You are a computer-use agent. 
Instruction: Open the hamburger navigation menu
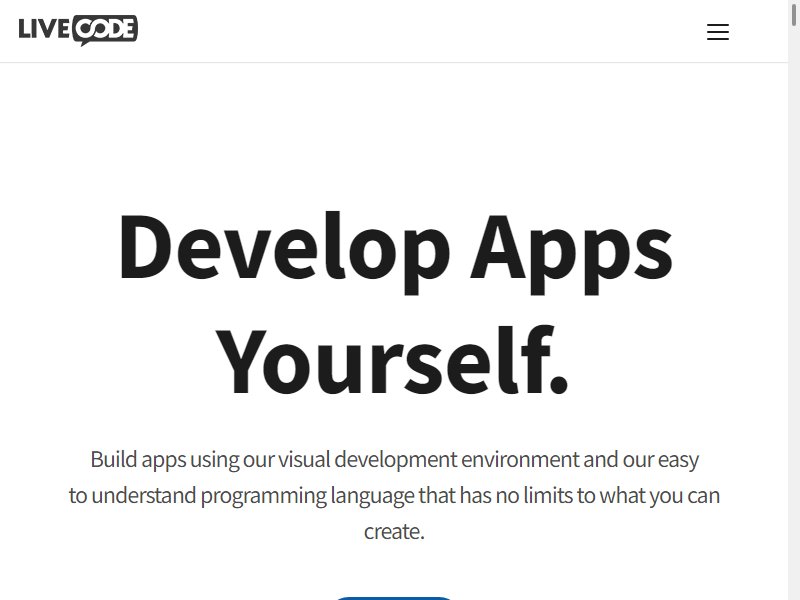(x=717, y=32)
